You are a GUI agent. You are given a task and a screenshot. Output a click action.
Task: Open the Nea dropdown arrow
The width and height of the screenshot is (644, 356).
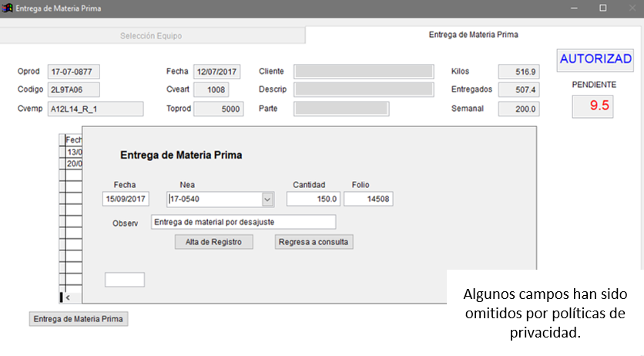pyautogui.click(x=267, y=200)
